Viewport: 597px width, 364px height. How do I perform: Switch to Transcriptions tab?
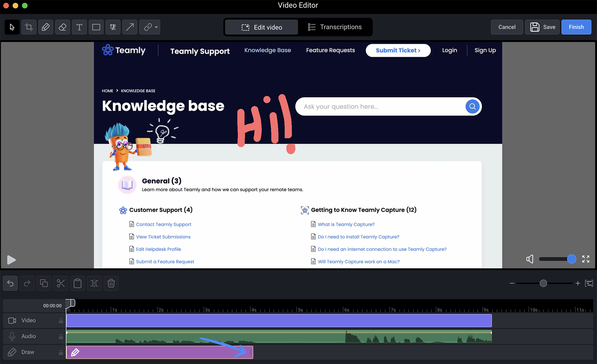[335, 27]
